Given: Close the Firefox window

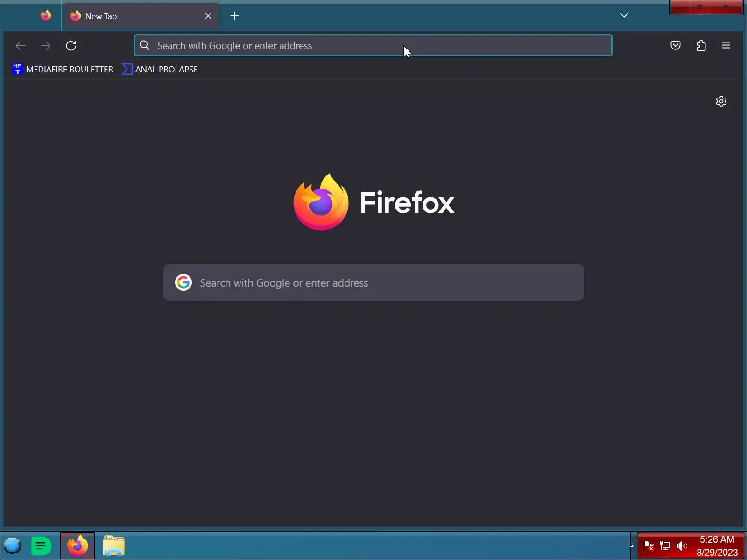Looking at the screenshot, I should pyautogui.click(x=726, y=7).
